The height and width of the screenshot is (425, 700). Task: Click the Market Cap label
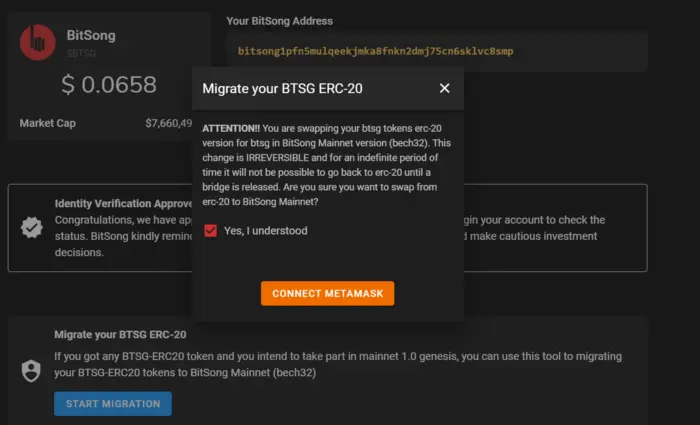(47, 123)
